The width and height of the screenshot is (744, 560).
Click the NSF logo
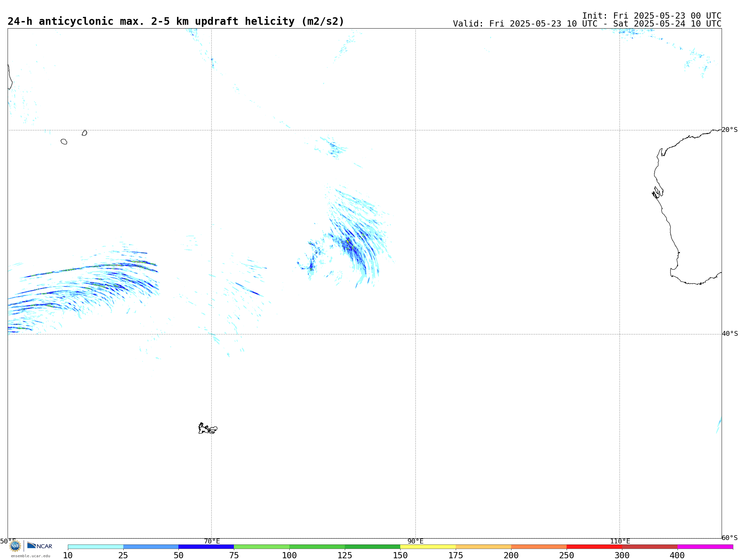tap(15, 546)
